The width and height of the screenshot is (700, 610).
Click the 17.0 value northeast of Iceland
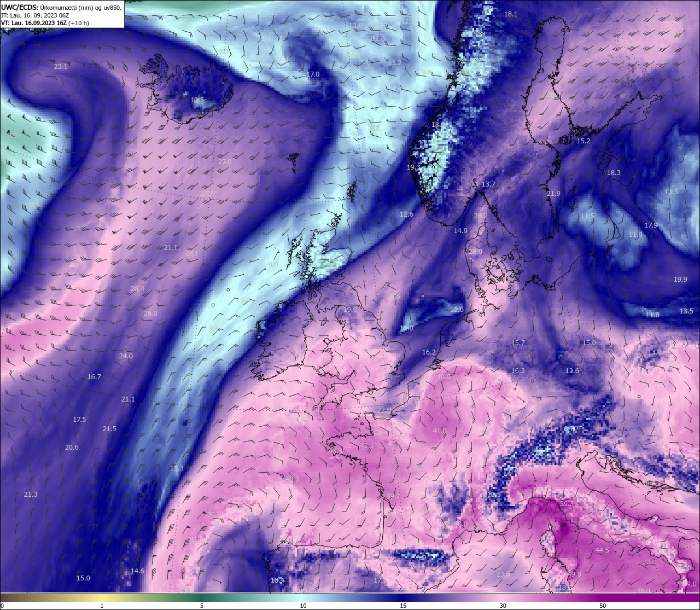313,74
